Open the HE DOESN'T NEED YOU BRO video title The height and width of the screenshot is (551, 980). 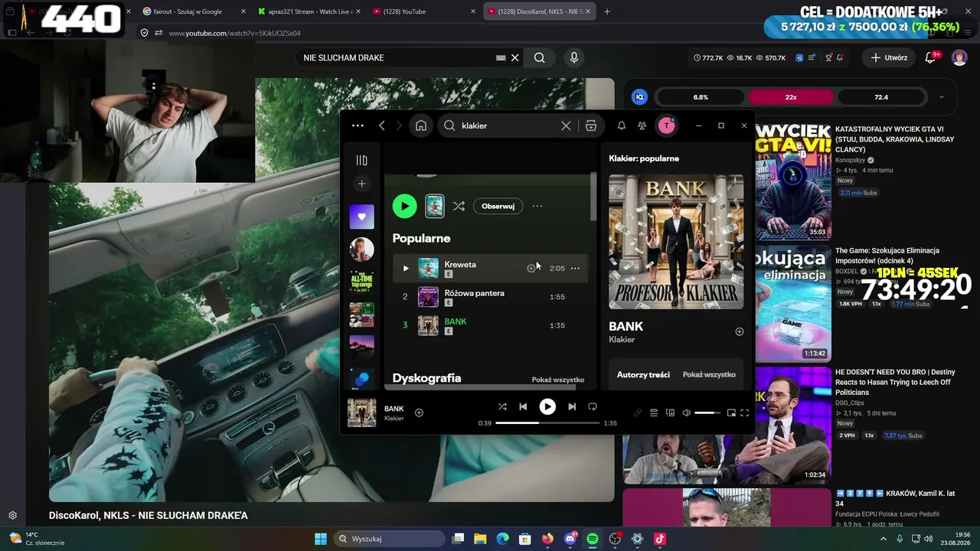[x=894, y=382]
